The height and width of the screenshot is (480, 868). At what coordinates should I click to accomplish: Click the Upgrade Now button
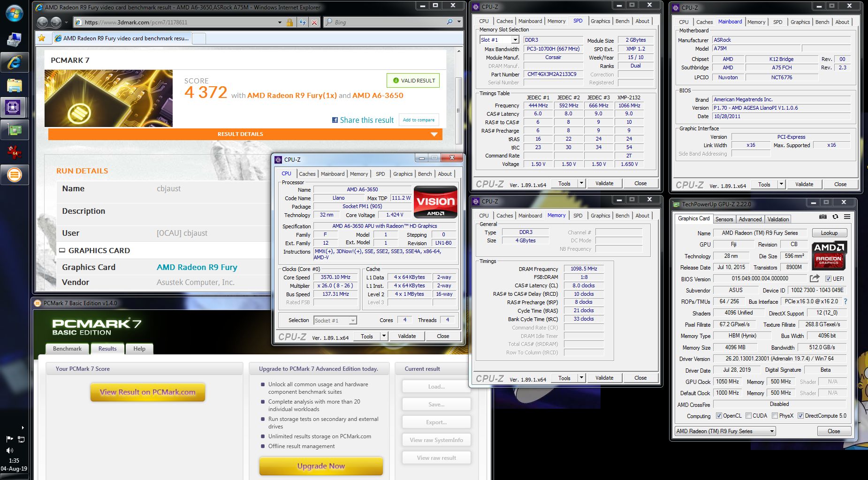(321, 466)
